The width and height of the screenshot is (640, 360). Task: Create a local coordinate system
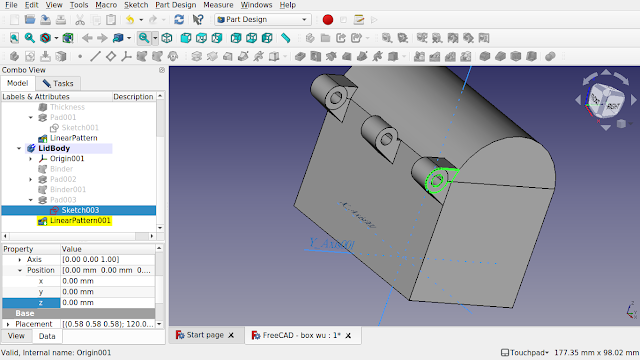click(x=126, y=56)
